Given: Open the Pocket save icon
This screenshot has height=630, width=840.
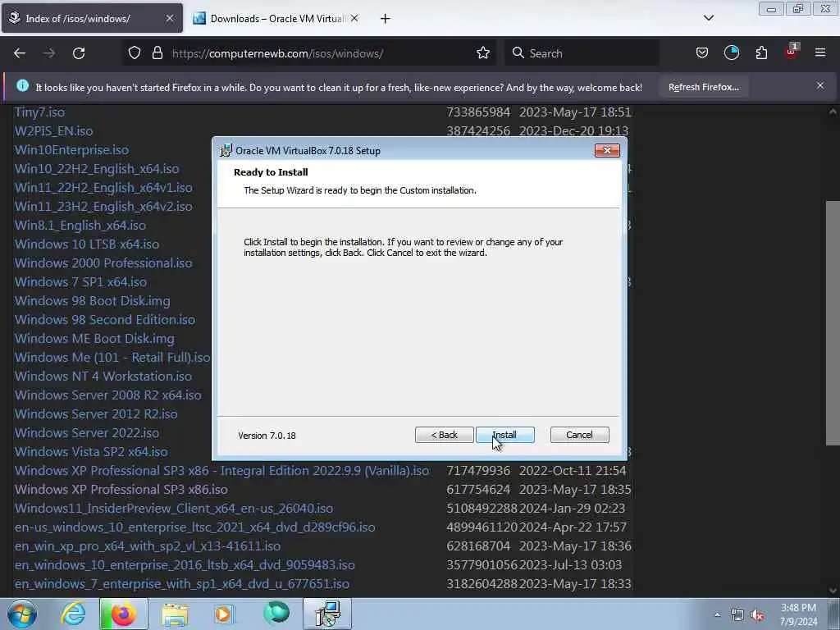Looking at the screenshot, I should [702, 53].
